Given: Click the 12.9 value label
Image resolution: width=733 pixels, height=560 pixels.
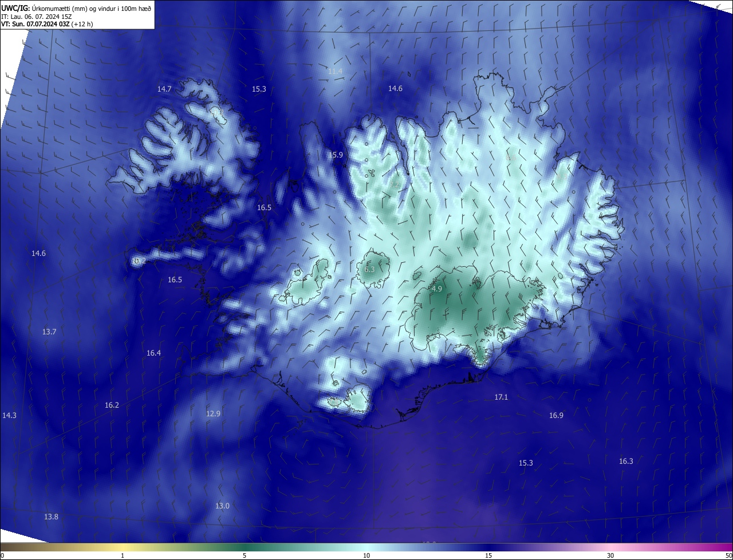Looking at the screenshot, I should 213,413.
